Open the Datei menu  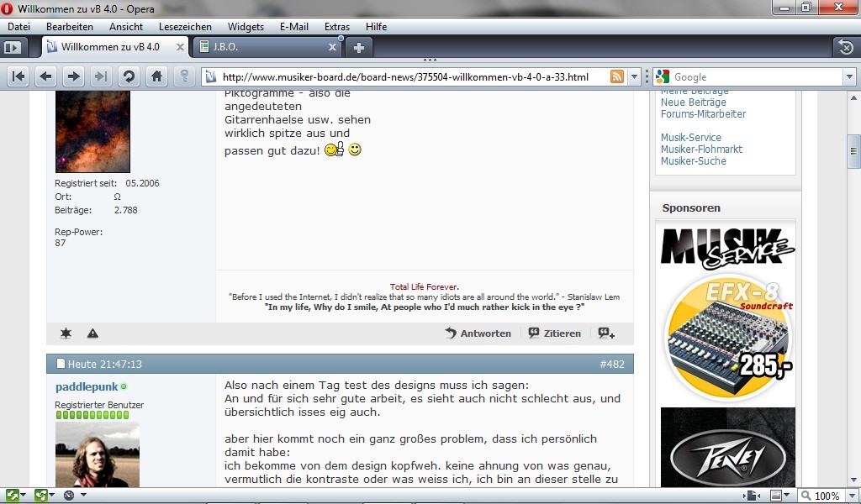[18, 26]
